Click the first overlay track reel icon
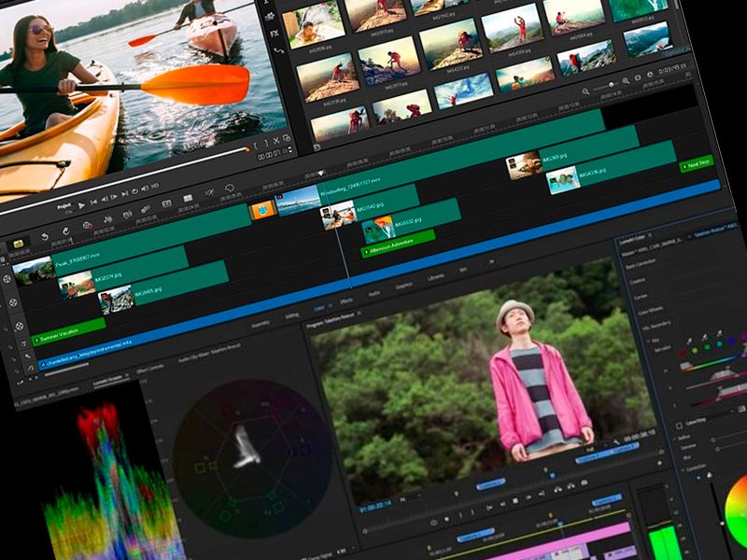The width and height of the screenshot is (747, 560). pyautogui.click(x=13, y=302)
